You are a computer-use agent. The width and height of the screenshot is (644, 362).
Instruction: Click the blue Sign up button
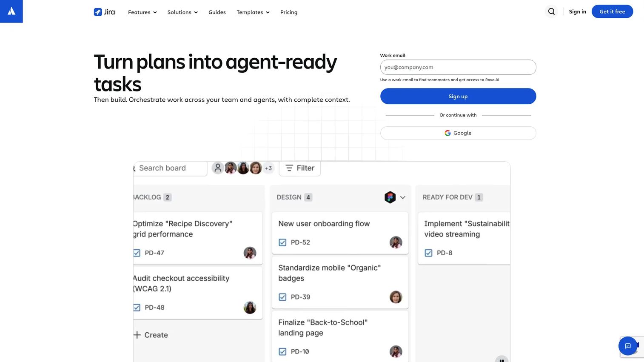tap(458, 96)
